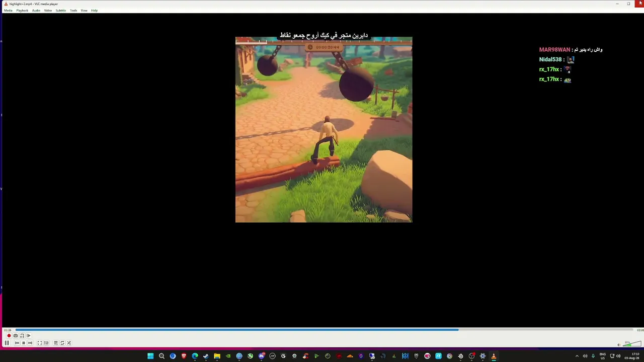Mute audio via VLC speaker icon
644x362 pixels.
point(619,344)
